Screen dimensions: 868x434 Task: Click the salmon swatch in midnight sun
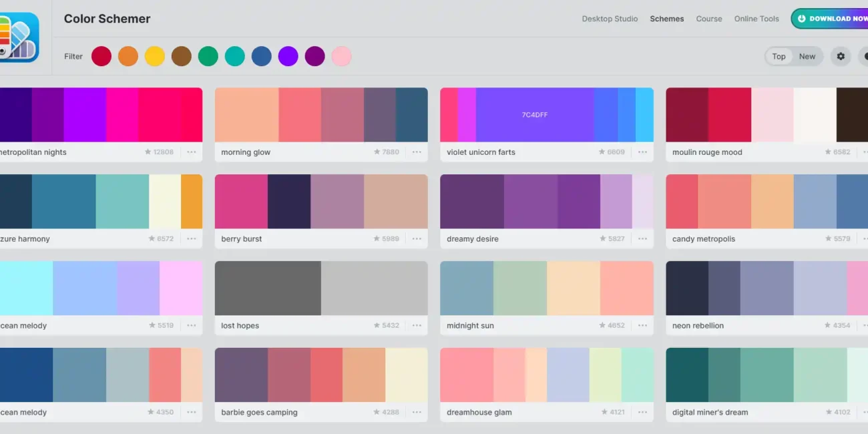point(627,288)
